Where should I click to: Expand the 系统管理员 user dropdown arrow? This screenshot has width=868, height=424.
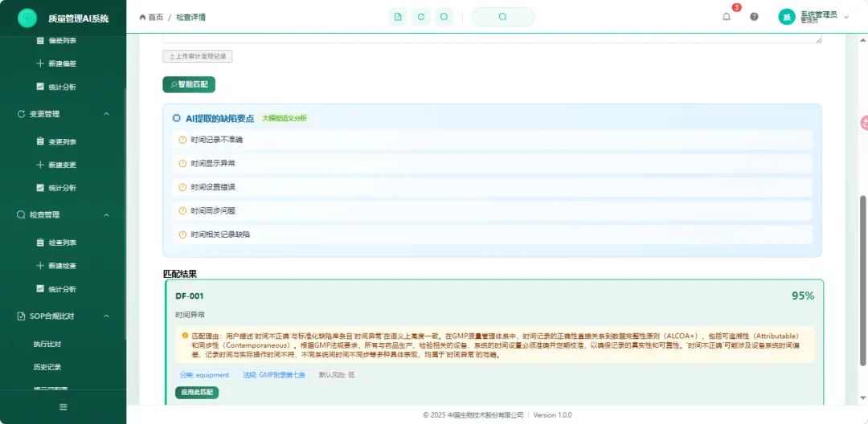(x=845, y=18)
